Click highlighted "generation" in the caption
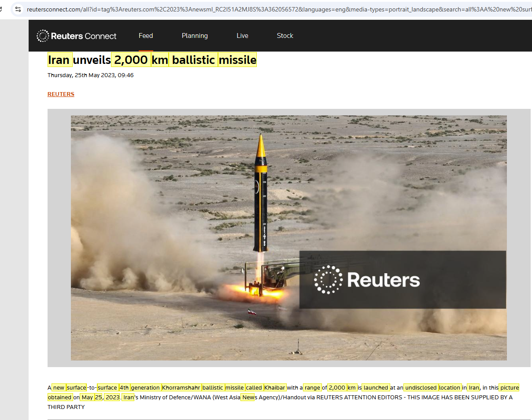The height and width of the screenshot is (420, 532). point(145,388)
